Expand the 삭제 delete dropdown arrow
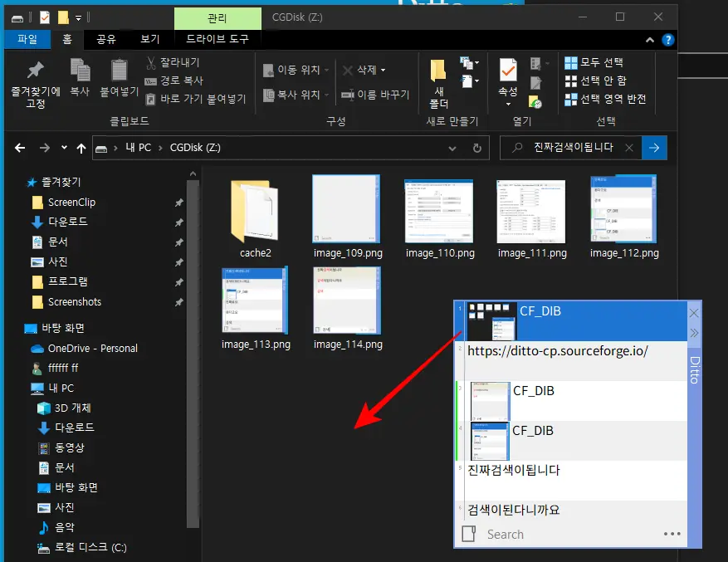Viewport: 728px width, 562px height. point(383,70)
